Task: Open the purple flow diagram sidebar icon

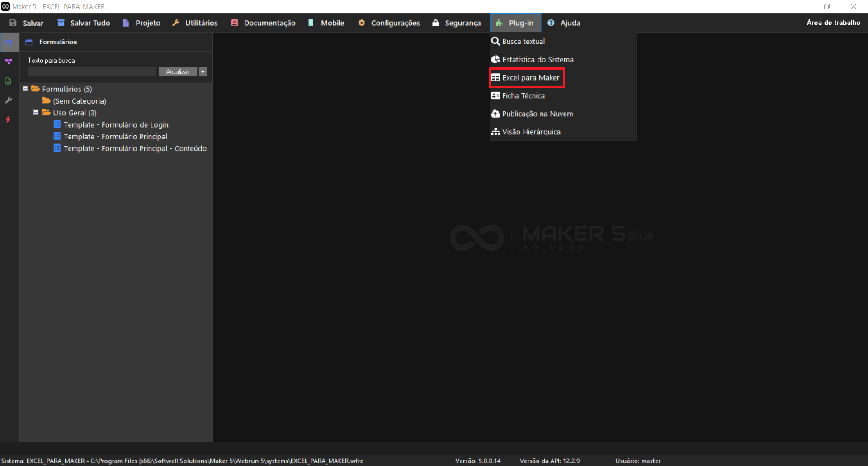Action: [x=9, y=62]
